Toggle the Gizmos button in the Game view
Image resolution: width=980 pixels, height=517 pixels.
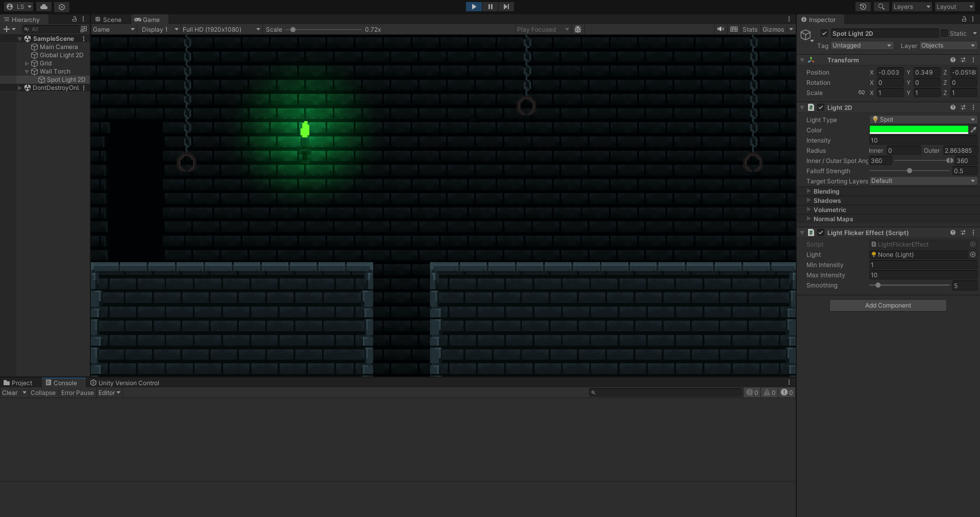click(x=773, y=30)
